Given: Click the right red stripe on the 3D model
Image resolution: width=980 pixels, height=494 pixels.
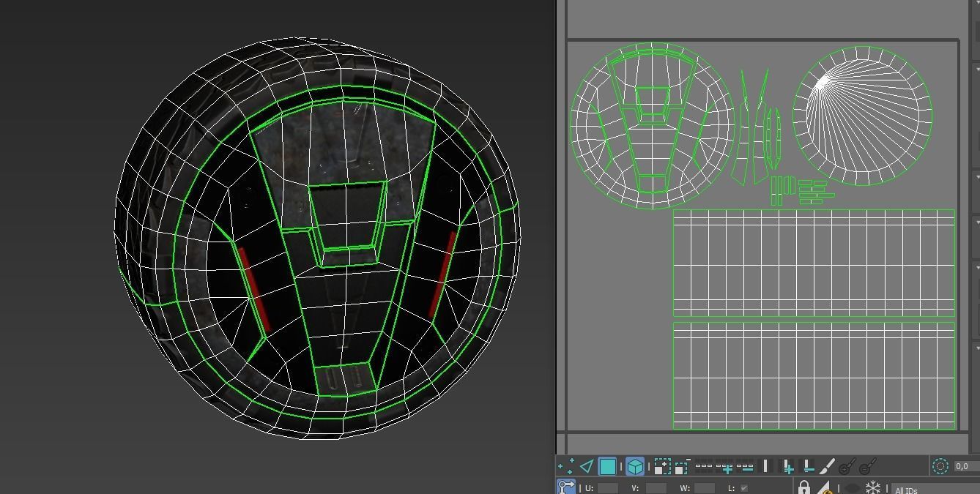Looking at the screenshot, I should pyautogui.click(x=443, y=274).
